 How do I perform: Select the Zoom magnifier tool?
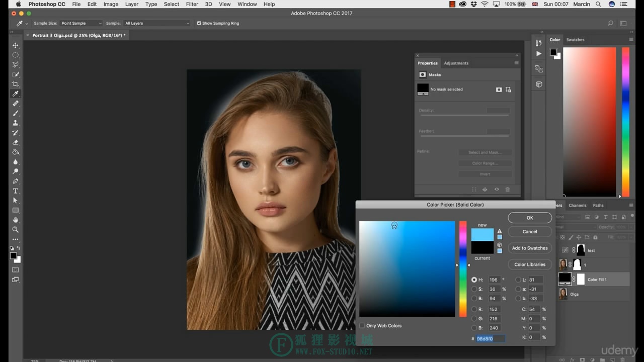coord(16,229)
